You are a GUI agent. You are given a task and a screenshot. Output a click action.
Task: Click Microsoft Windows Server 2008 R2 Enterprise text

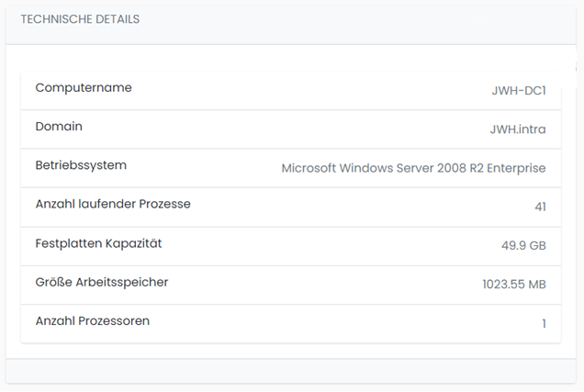pyautogui.click(x=413, y=168)
